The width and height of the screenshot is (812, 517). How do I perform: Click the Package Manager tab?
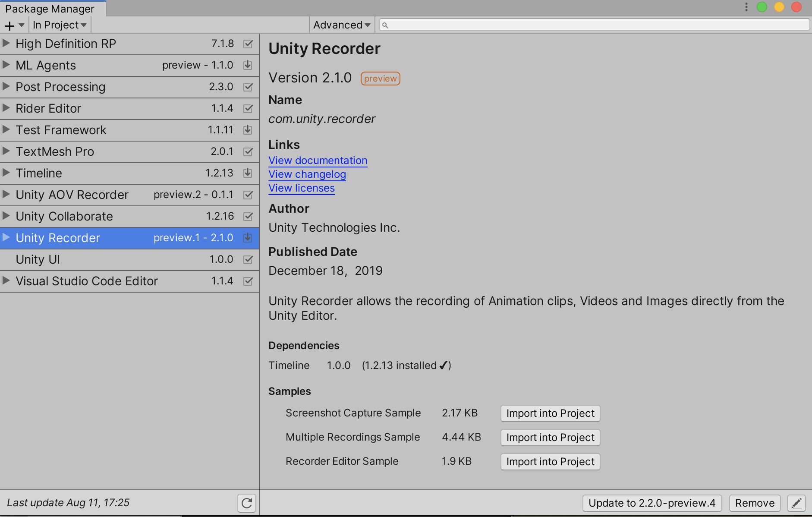point(53,9)
